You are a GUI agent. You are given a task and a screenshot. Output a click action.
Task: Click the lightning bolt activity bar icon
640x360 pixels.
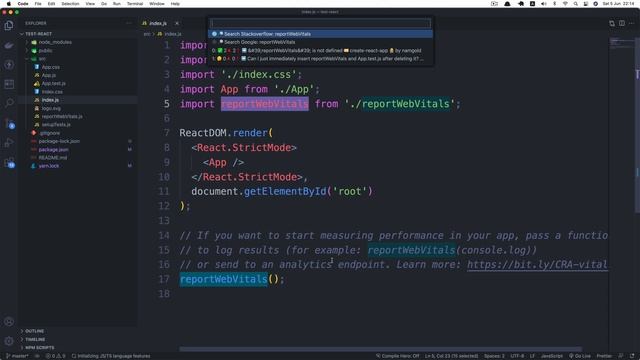click(x=9, y=64)
